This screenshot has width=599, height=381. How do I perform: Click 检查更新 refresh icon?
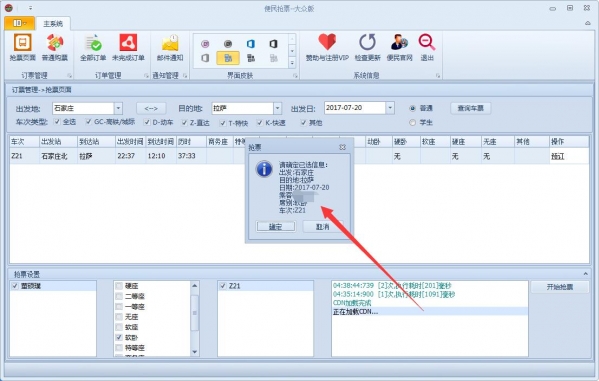pos(367,42)
